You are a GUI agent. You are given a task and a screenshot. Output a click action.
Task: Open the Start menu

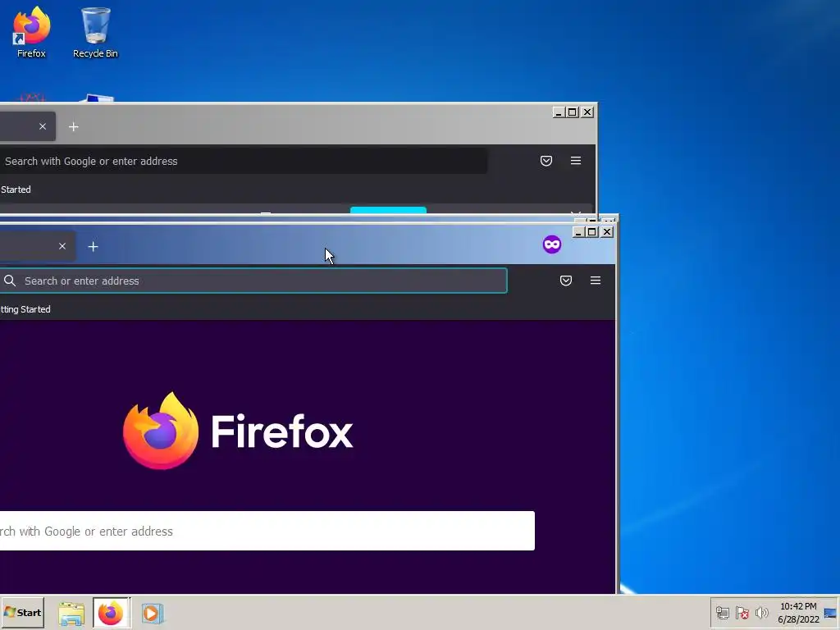click(22, 613)
